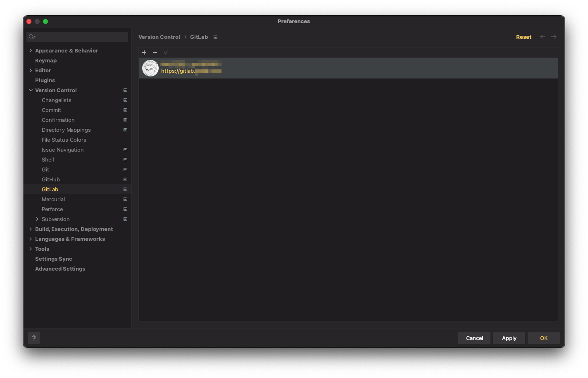Screen dimensions: 588x378
Task: Click project icon on Version Control row
Action: click(125, 90)
